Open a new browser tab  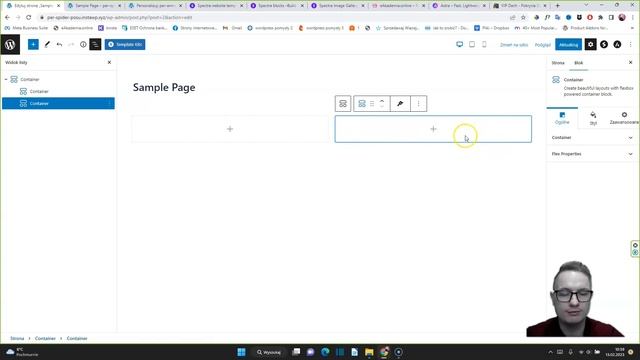[x=558, y=6]
